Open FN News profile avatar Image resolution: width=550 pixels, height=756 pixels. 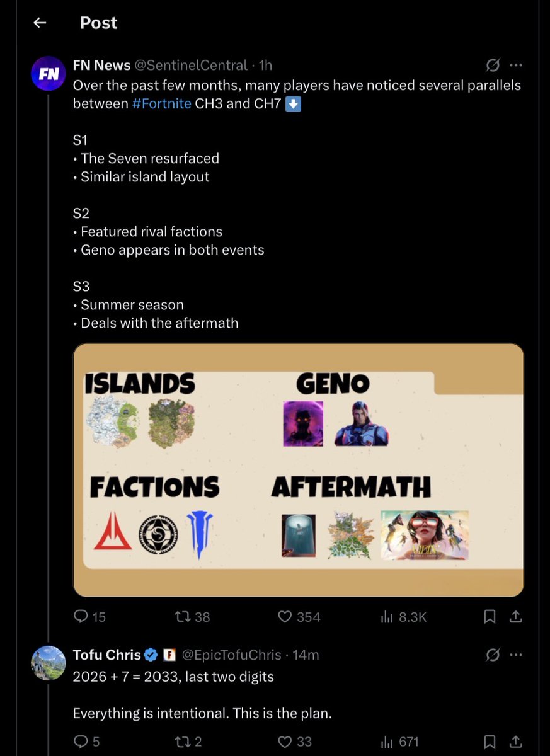(49, 73)
